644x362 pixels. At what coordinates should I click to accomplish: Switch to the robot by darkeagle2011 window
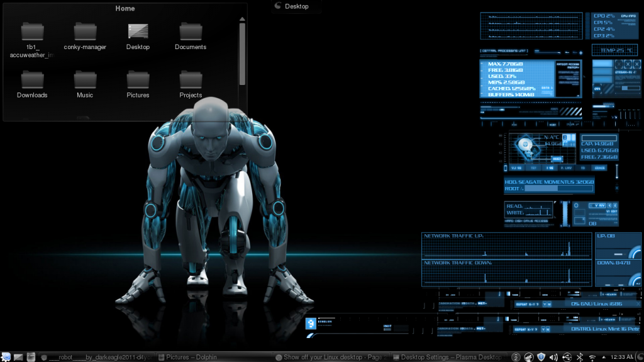click(x=97, y=357)
